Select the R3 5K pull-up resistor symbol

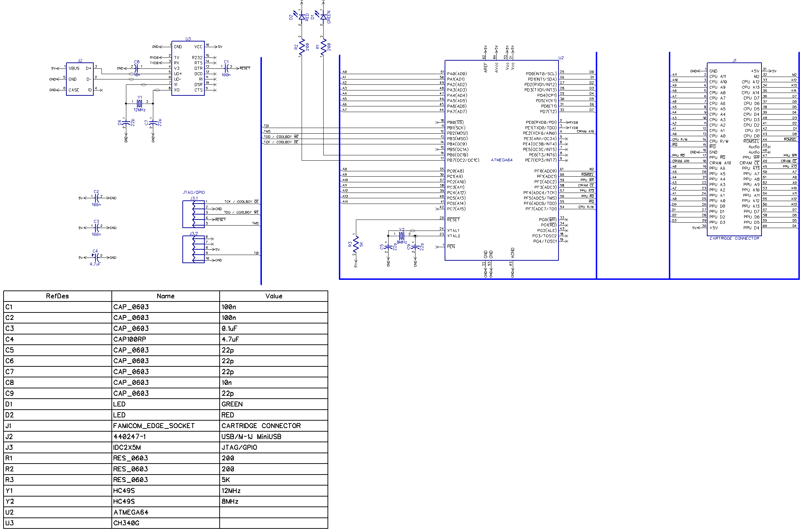(x=356, y=244)
